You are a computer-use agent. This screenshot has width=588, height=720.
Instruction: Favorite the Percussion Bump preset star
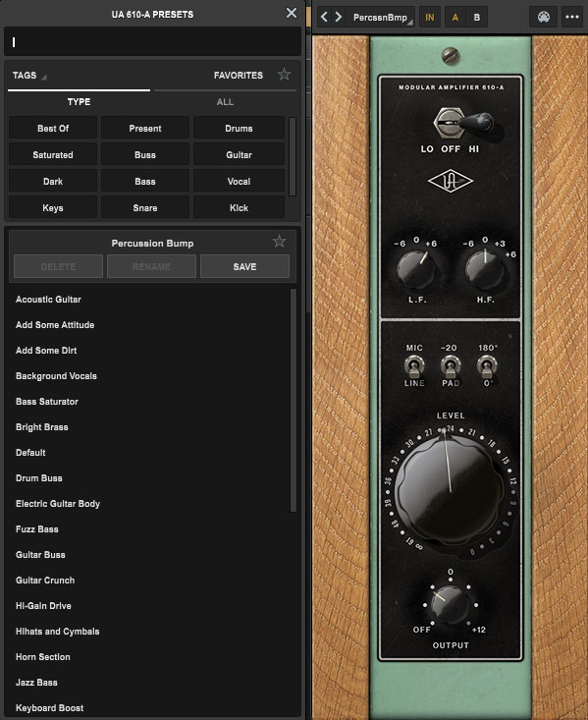point(279,241)
